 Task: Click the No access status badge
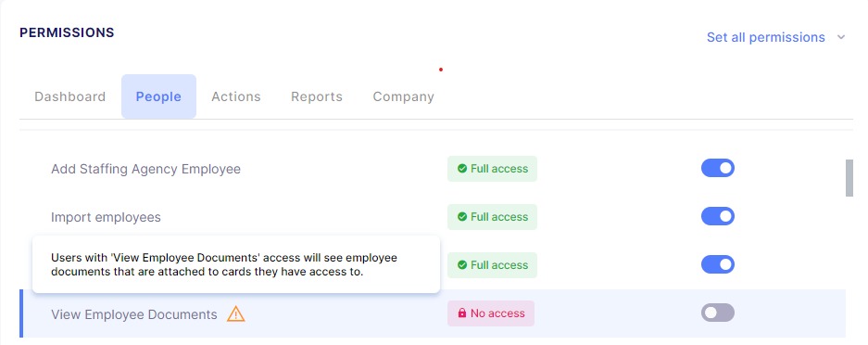[491, 313]
